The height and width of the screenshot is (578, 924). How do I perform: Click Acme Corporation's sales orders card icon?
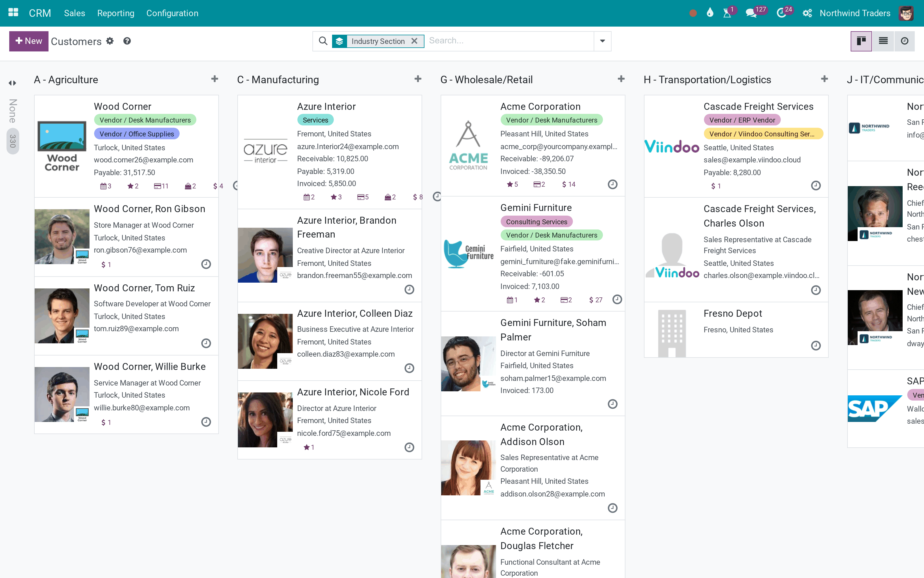click(x=539, y=184)
